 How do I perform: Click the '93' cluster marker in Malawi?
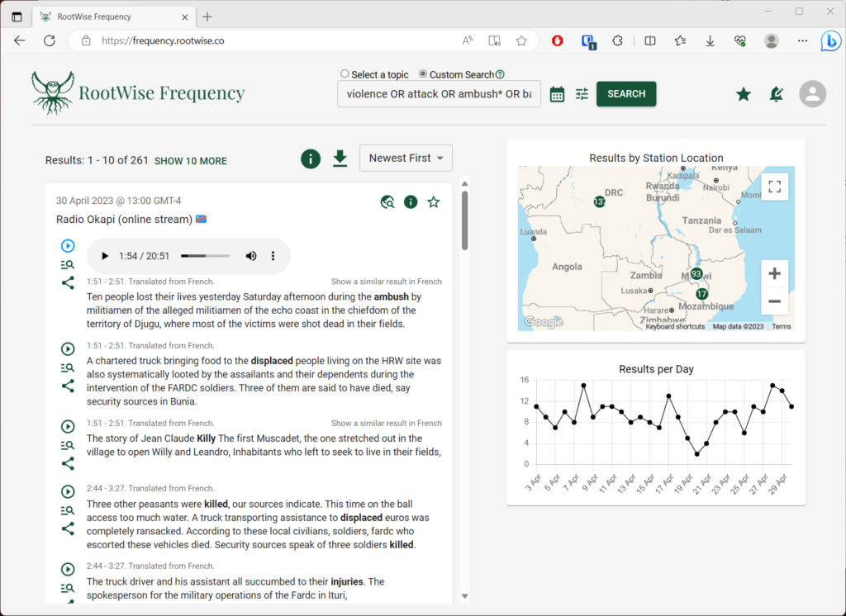click(696, 272)
